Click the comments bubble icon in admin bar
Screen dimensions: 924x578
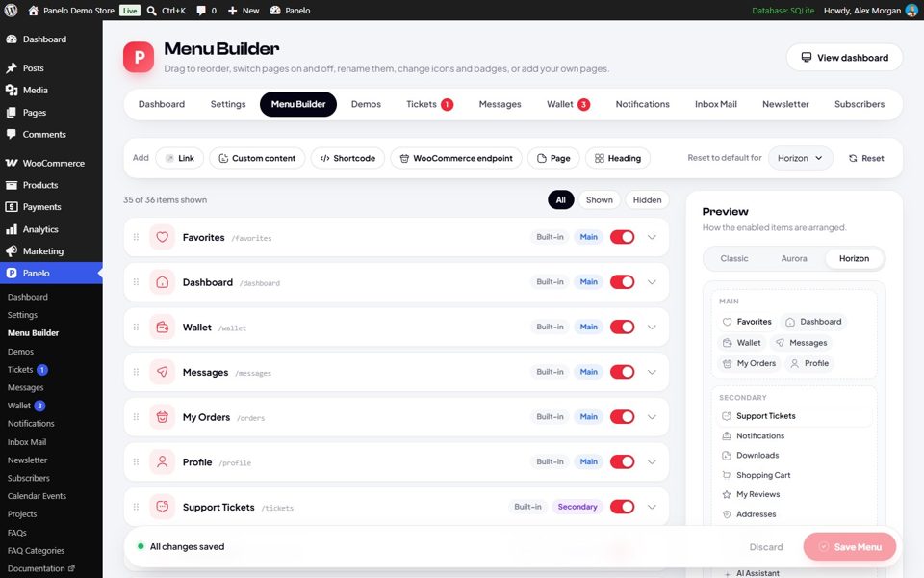tap(201, 10)
